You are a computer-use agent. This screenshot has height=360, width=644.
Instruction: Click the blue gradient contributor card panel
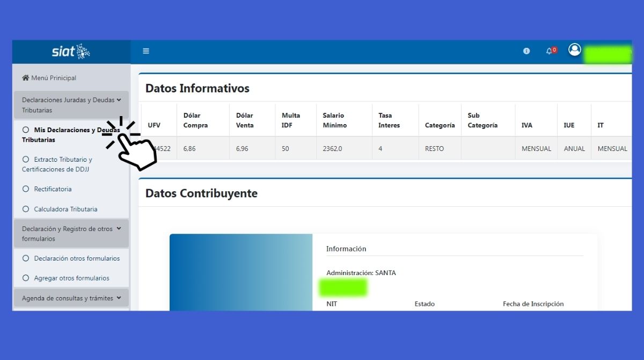point(241,272)
